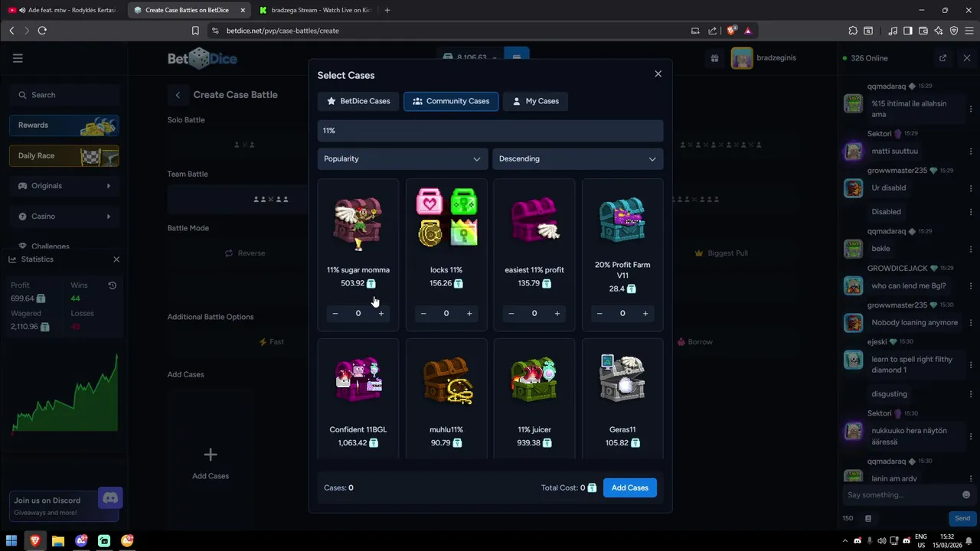This screenshot has height=551, width=980.
Task: Open Brave Rewards triangle icon
Action: coord(748,31)
